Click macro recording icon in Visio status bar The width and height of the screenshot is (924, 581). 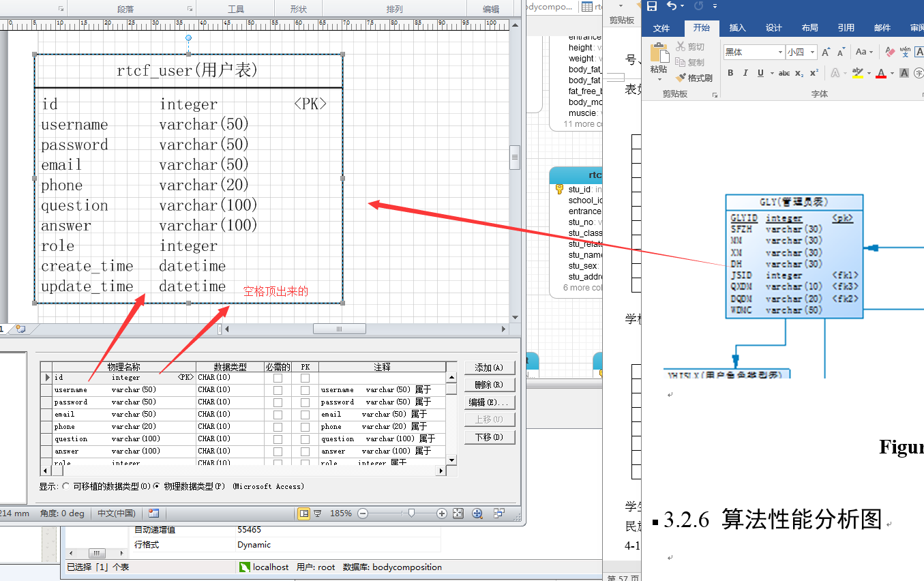153,513
